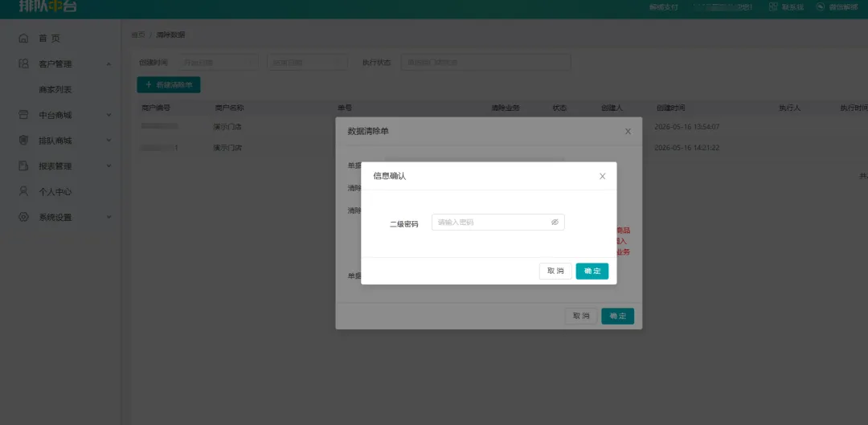
Task: Click the 报表管理 report icon
Action: click(x=23, y=166)
